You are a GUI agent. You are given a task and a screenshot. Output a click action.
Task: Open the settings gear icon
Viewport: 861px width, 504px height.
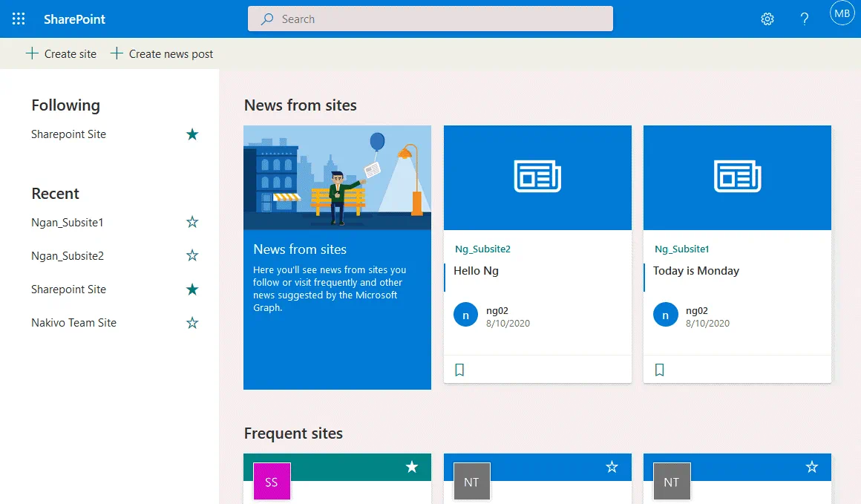pos(767,19)
